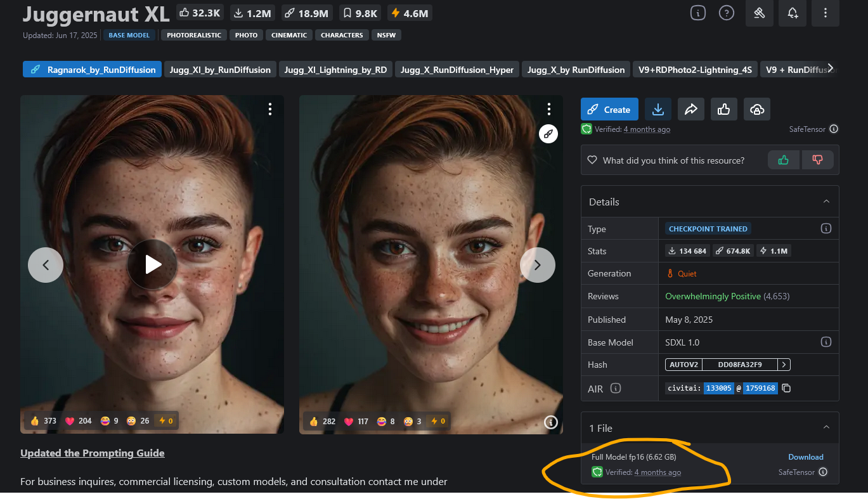Image resolution: width=868 pixels, height=499 pixels.
Task: Open the three-dot menu at top right
Action: (x=825, y=13)
